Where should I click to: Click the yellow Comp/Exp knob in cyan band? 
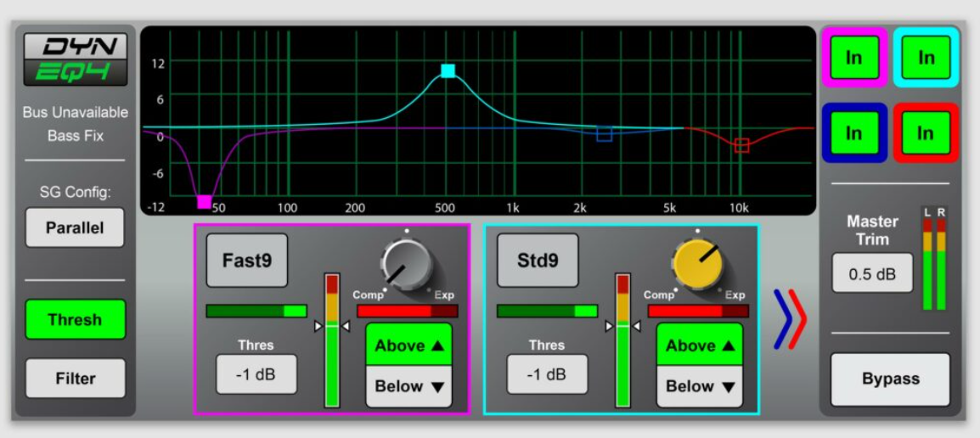[697, 264]
